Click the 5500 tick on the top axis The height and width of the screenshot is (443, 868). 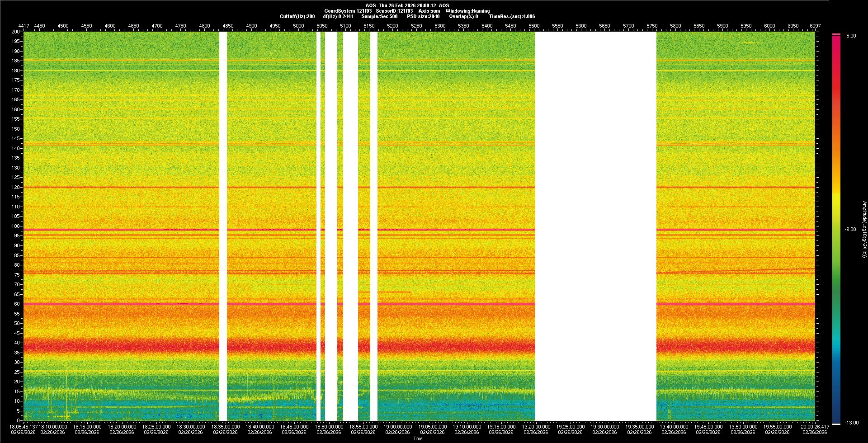click(x=534, y=26)
